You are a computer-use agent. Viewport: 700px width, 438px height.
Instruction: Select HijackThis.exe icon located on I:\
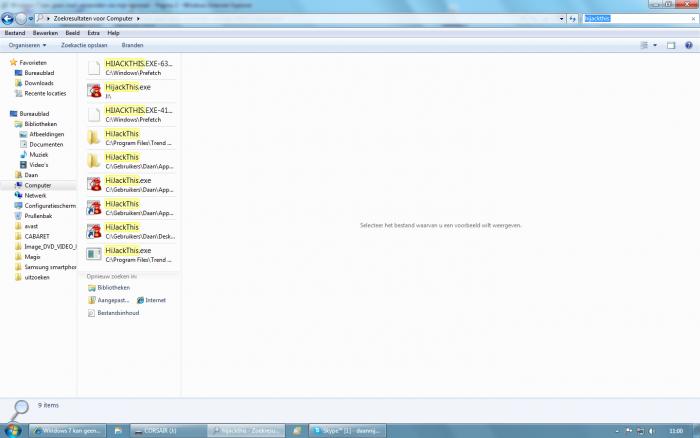click(x=94, y=91)
